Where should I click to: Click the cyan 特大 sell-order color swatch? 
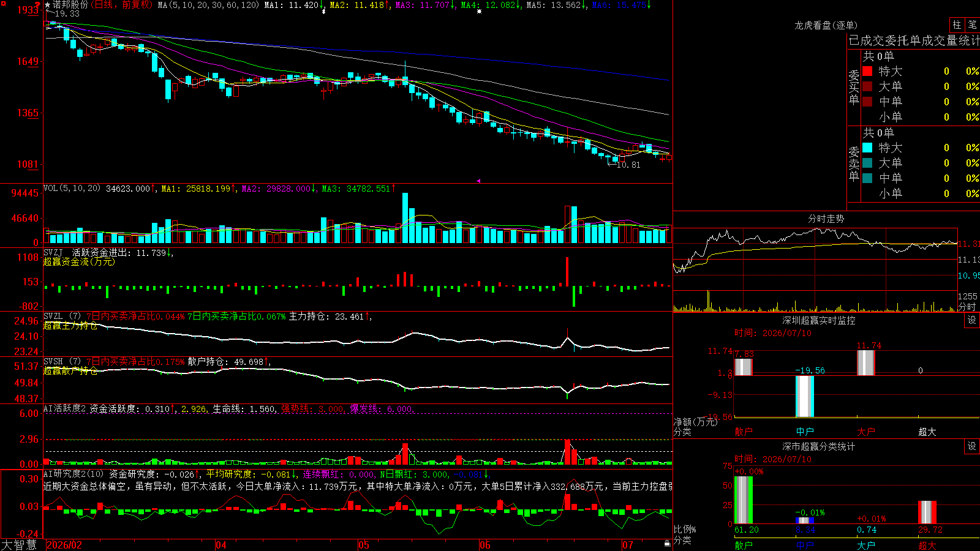tap(867, 148)
